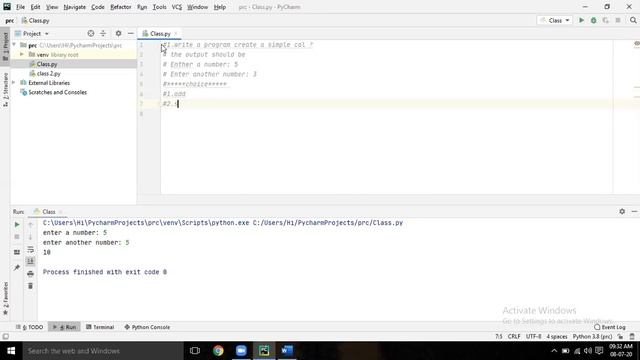Screen dimensions: 640x360
Task: Open the File menu
Action: tap(20, 7)
